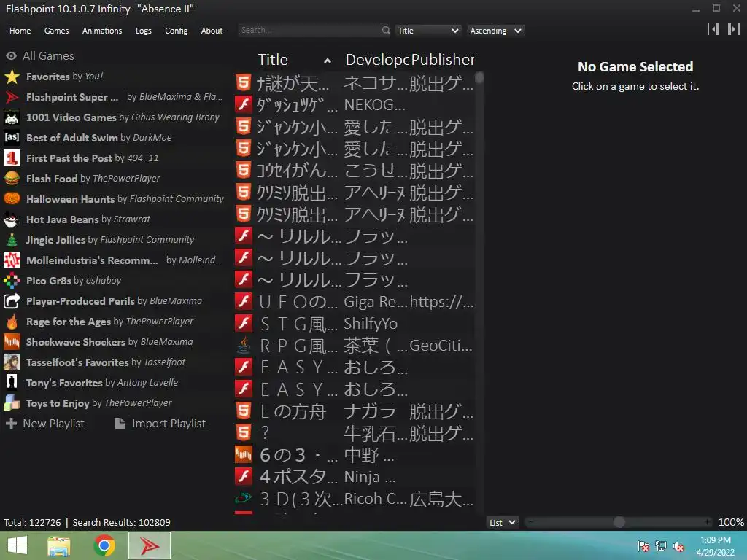This screenshot has height=560, width=747.
Task: Click the plus at the zoom slider end
Action: click(x=708, y=522)
